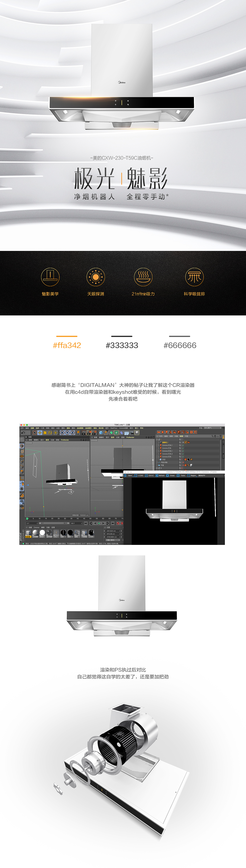Open the 窗口 main menu
The width and height of the screenshot is (246, 868).
coord(137,428)
